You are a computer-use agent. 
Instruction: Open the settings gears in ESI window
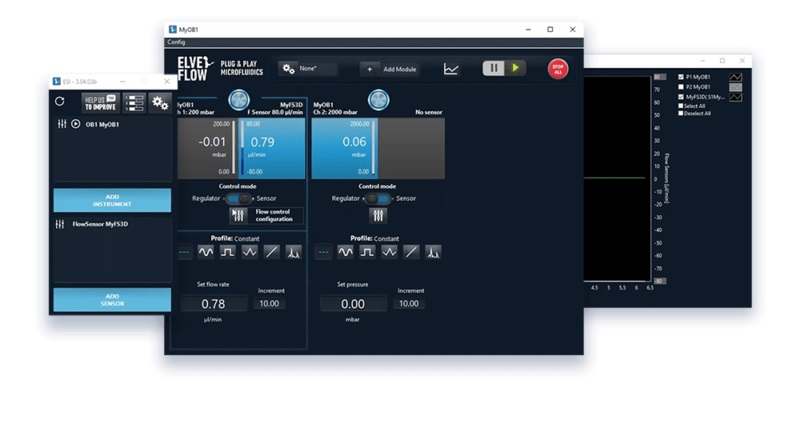click(x=159, y=102)
